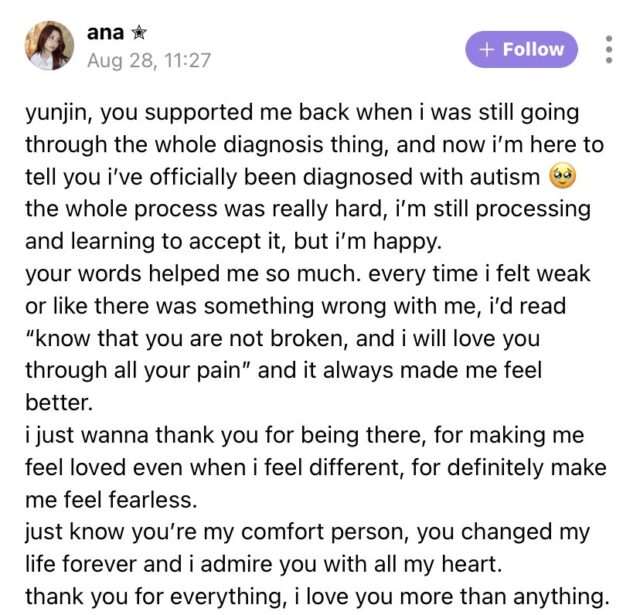Click the line "through all your pain"
Image resolution: width=640 pixels, height=615 pixels.
tap(150, 370)
